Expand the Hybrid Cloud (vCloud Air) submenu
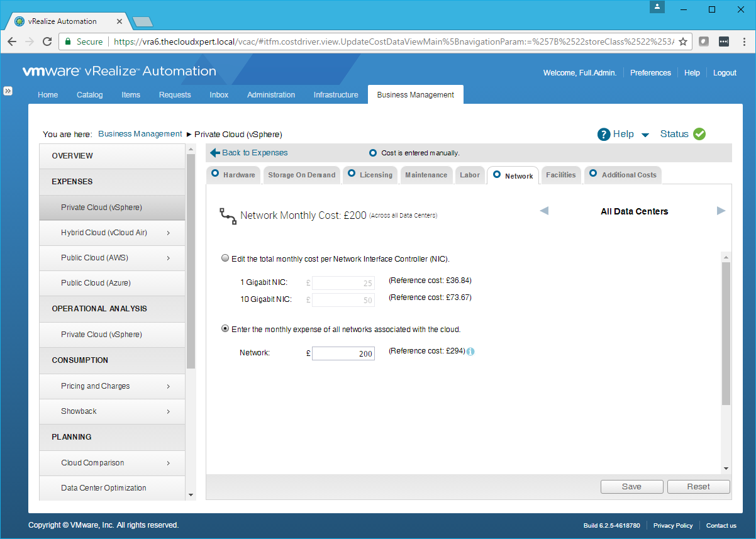The width and height of the screenshot is (756, 539). [169, 233]
